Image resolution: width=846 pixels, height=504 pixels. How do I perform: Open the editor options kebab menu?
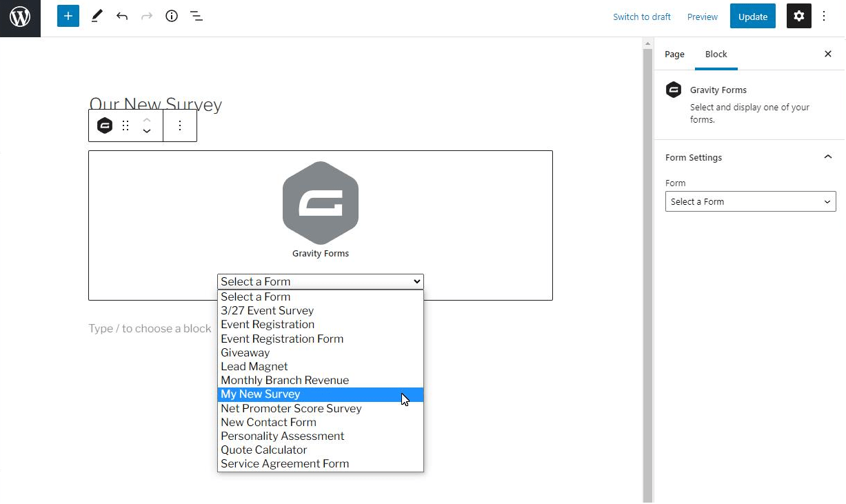(x=825, y=16)
